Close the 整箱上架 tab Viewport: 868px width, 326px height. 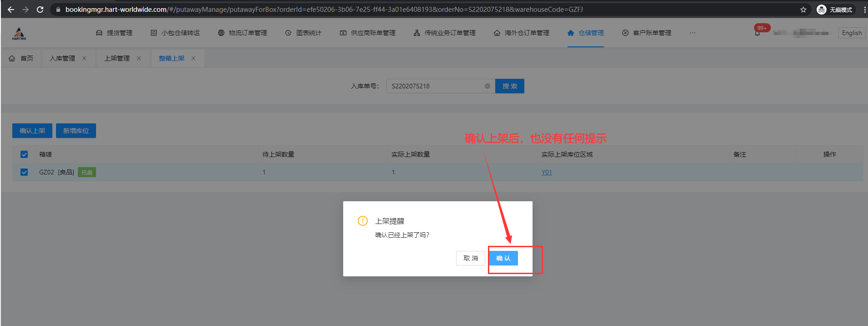193,58
